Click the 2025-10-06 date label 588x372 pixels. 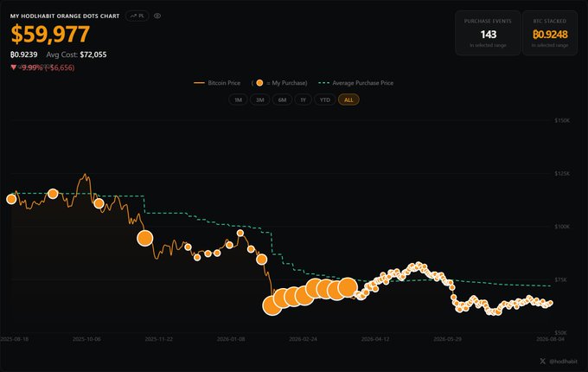86,339
